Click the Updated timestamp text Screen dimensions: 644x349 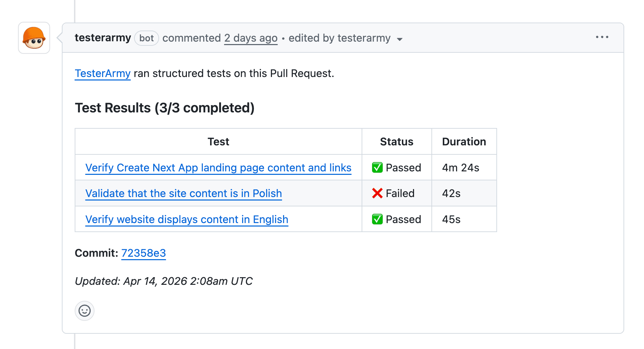click(x=164, y=281)
